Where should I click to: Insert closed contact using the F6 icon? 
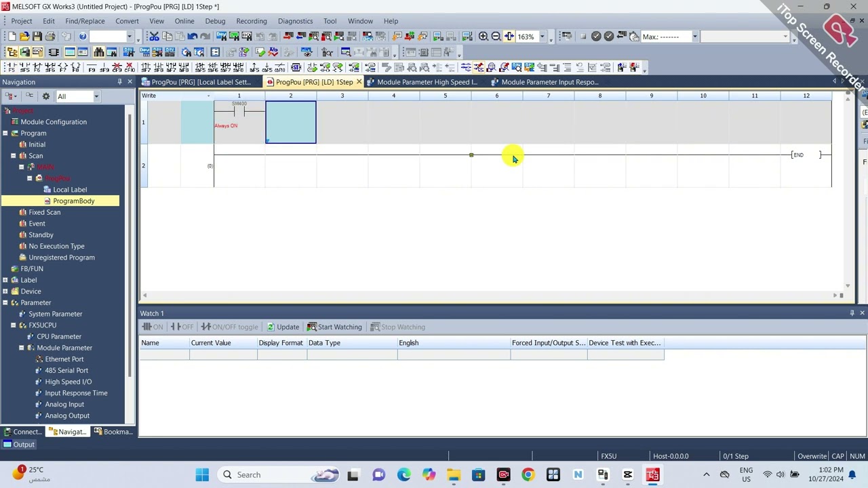37,67
